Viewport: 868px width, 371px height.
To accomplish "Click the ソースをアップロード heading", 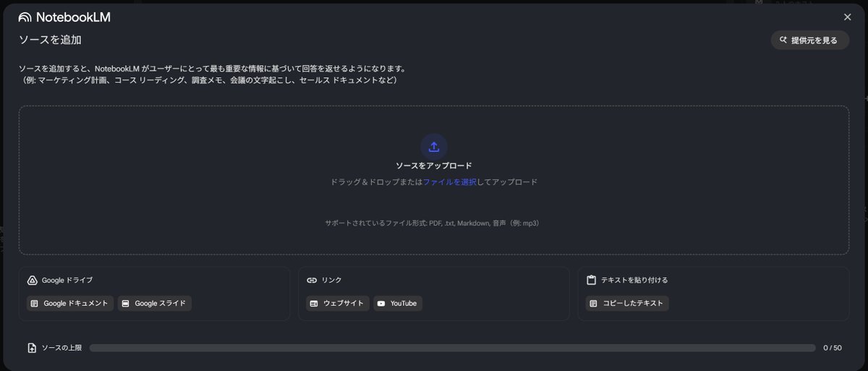I will pyautogui.click(x=434, y=166).
